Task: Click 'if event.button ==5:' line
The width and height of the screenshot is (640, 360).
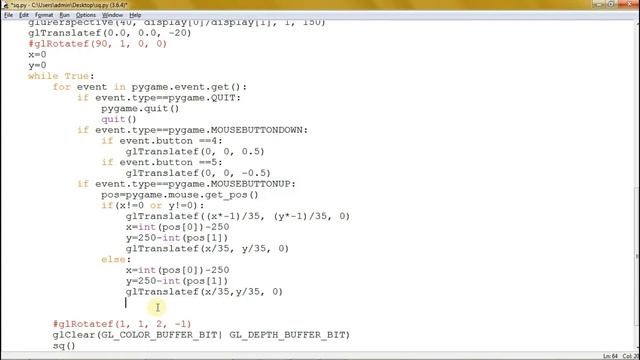Action: [162, 162]
